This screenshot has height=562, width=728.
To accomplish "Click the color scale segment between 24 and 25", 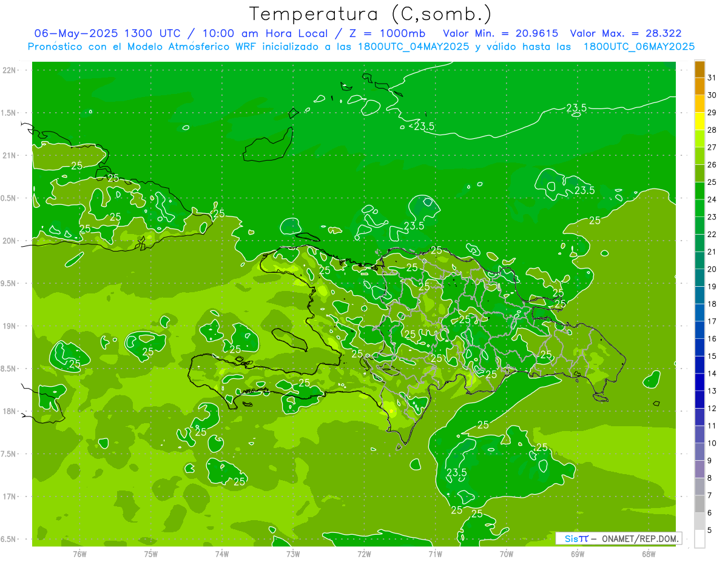I will 699,191.
